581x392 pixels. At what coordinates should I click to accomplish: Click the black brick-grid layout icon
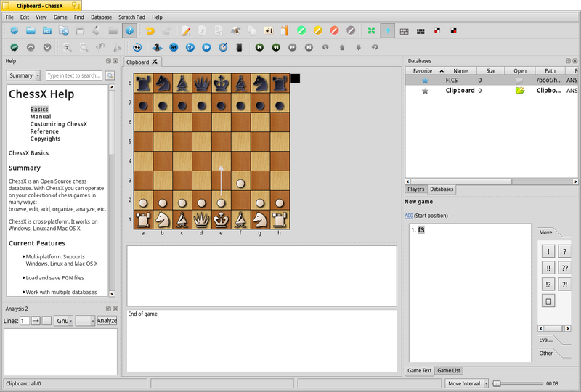420,31
